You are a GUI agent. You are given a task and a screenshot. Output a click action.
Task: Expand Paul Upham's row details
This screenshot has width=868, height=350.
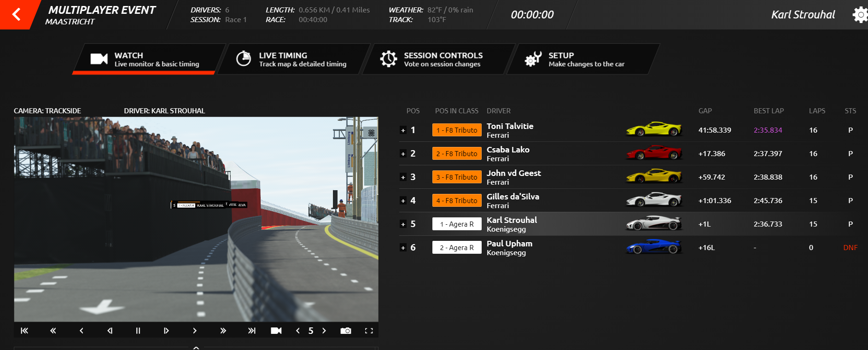[403, 248]
